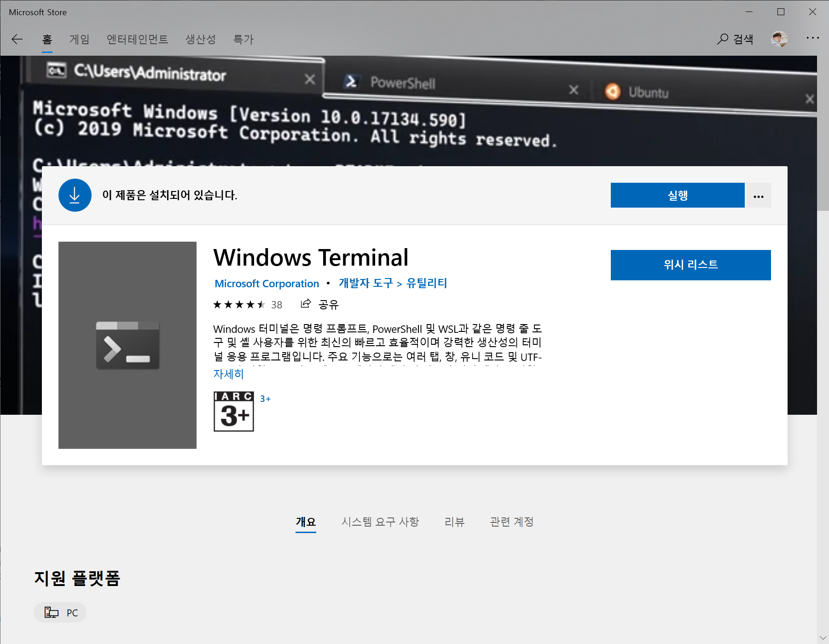Select the 관련 계정 tab

(x=511, y=522)
